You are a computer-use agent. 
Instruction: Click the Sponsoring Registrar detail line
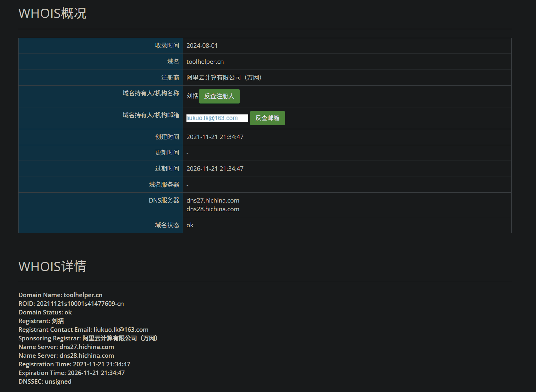tap(88, 338)
